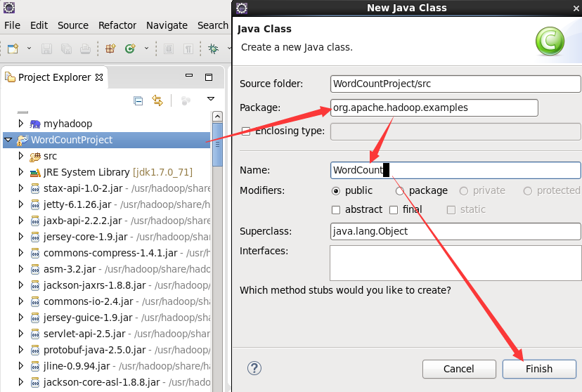
Task: Select the private modifier radio button
Action: pyautogui.click(x=464, y=191)
